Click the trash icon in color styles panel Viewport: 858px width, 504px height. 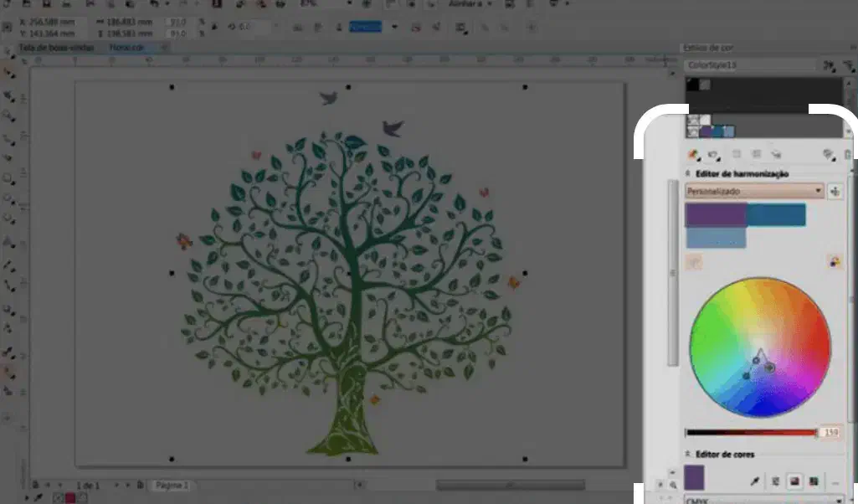[847, 154]
